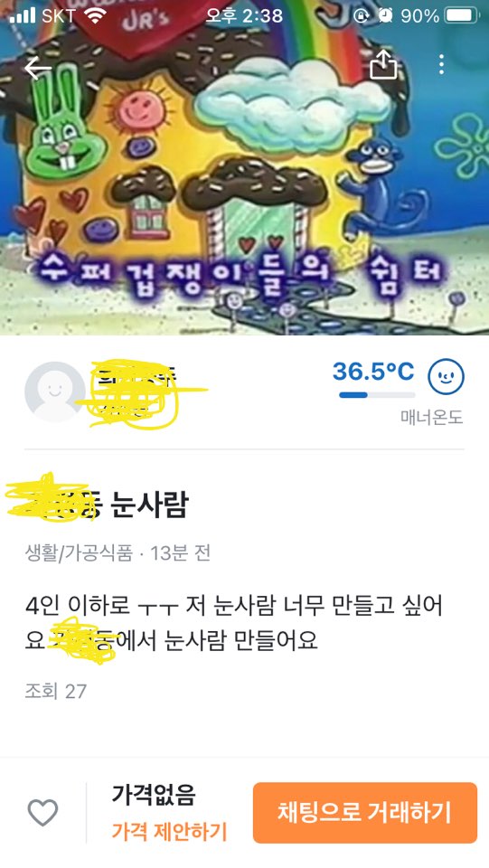Tap the 가격 제안하기 link

point(169,831)
